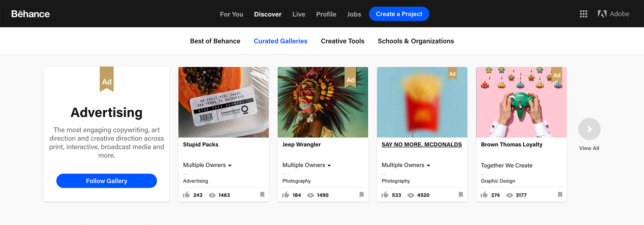Like the Stupid Packs project
This screenshot has height=225, width=644.
[x=186, y=195]
